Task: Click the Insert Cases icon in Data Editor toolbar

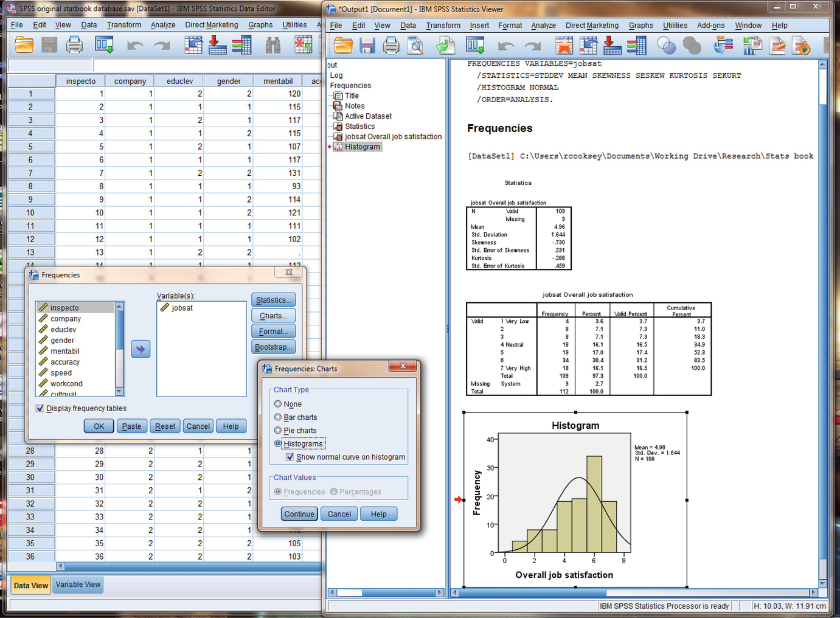Action: tap(303, 45)
